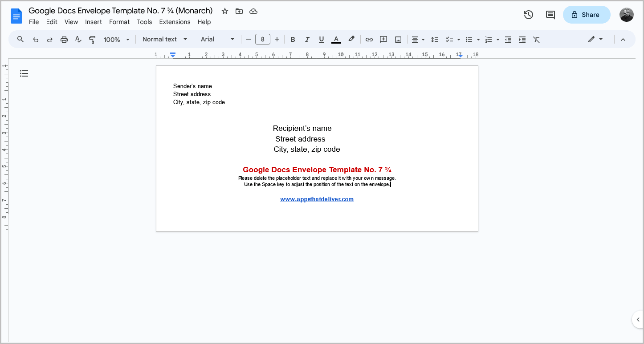Select the Print icon
The width and height of the screenshot is (644, 344).
pos(64,39)
